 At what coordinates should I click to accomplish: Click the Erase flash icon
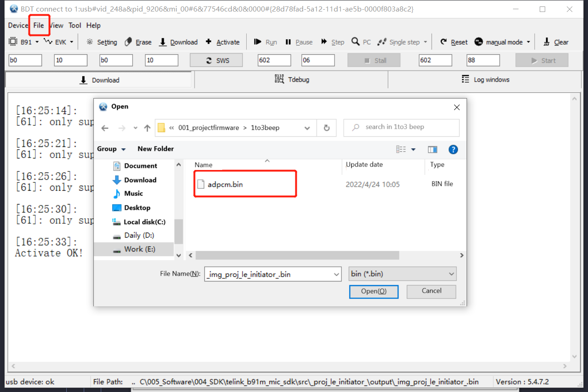click(138, 41)
